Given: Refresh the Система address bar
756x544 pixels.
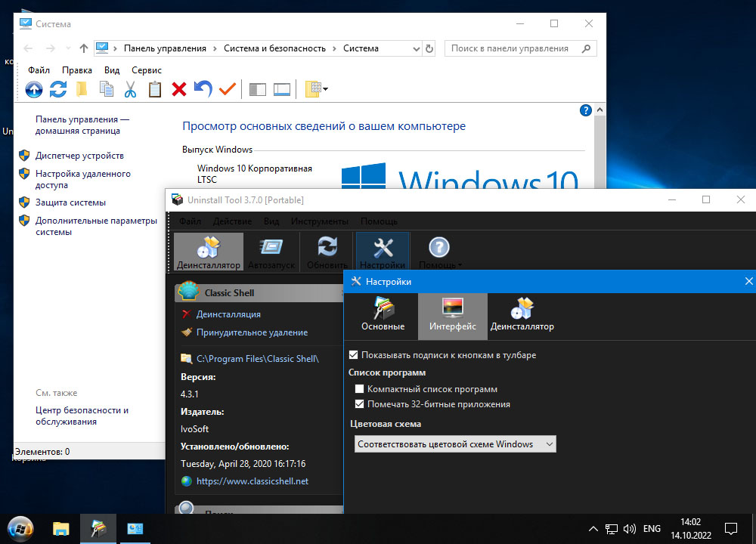Looking at the screenshot, I should click(x=429, y=48).
